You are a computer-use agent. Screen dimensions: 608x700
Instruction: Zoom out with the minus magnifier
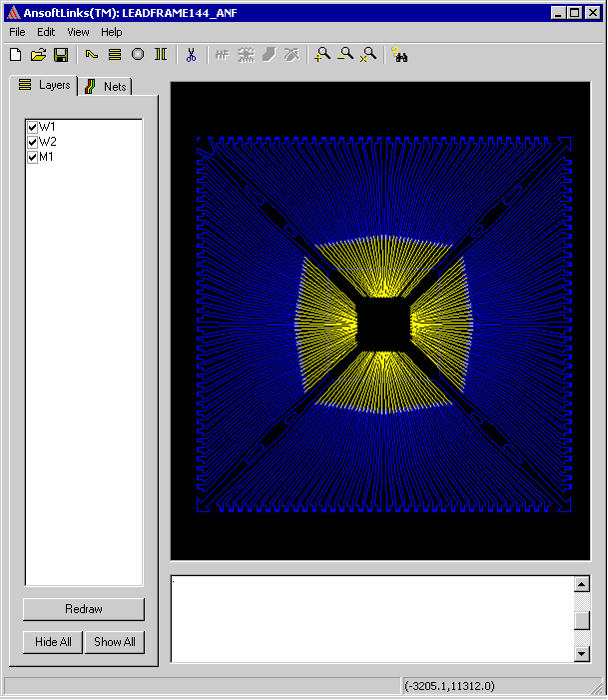click(x=345, y=55)
